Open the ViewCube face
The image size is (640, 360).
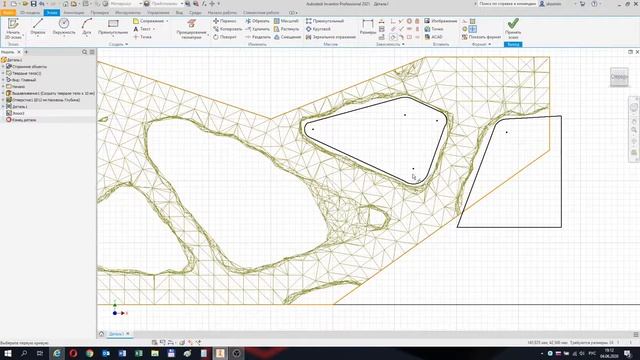pyautogui.click(x=619, y=77)
